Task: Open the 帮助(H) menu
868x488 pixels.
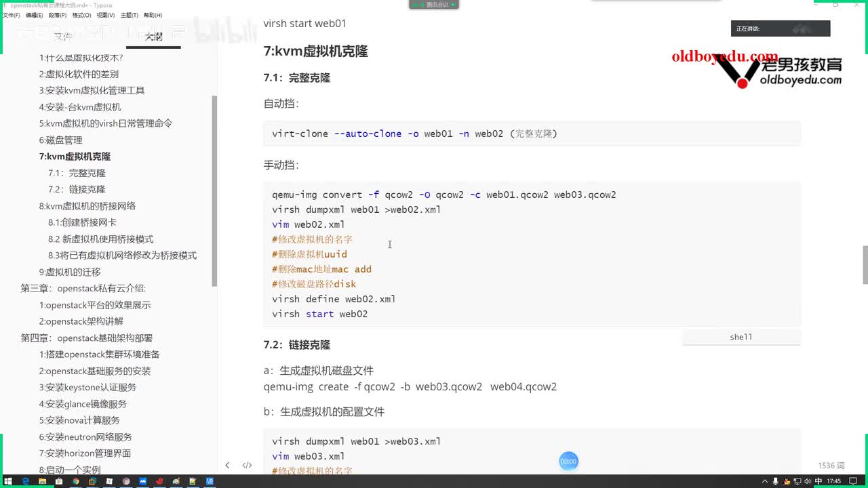Action: click(153, 15)
